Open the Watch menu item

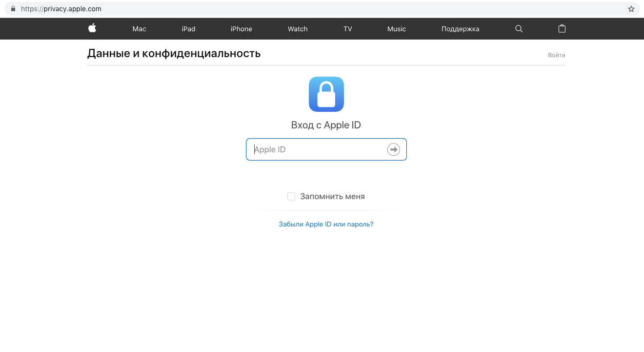tap(298, 29)
